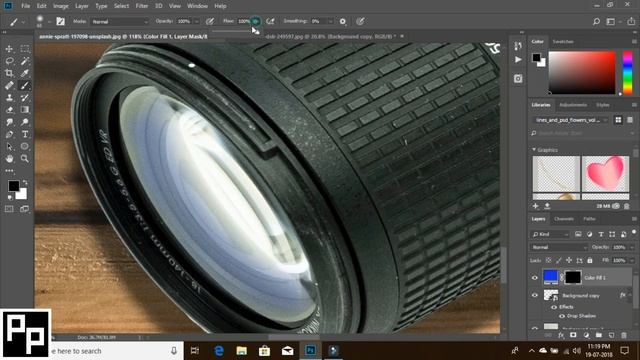
Task: Change screen mode from toolbox
Action: 24,209
